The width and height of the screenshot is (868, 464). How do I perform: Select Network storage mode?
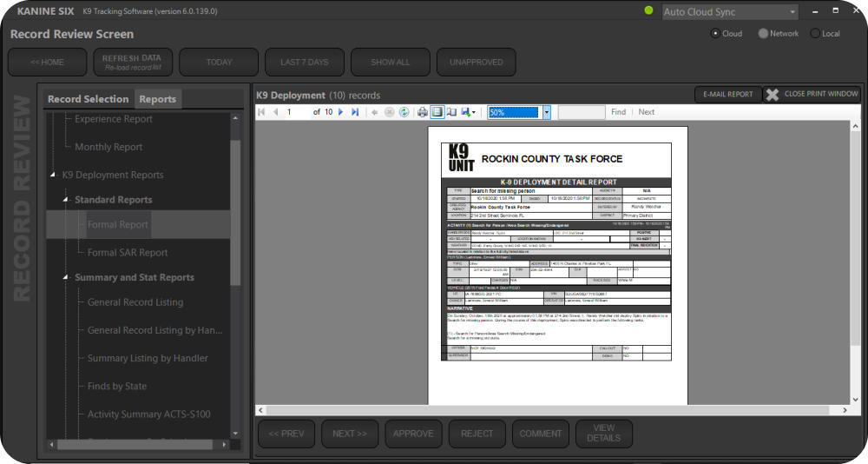click(763, 33)
